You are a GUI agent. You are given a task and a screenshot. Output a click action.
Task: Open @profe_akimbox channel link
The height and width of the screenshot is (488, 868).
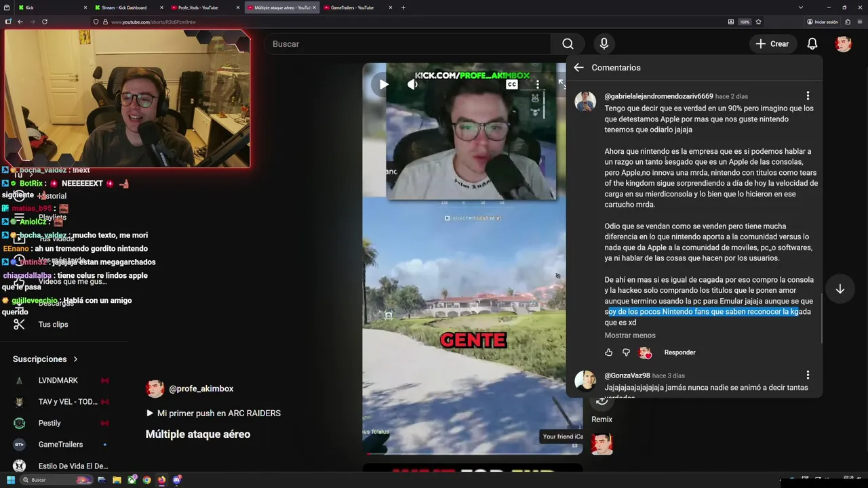coord(201,389)
